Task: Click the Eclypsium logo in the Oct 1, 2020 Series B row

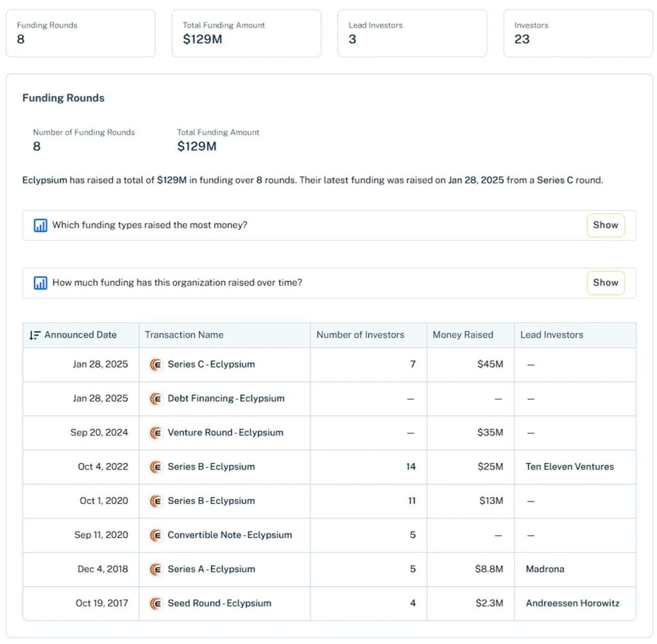Action: (156, 501)
